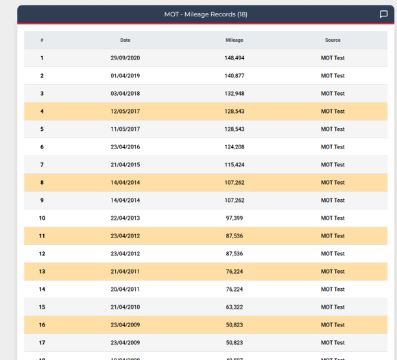Select highlighted row 13 date 21/04/2011
The width and height of the screenshot is (397, 360).
pos(125,271)
